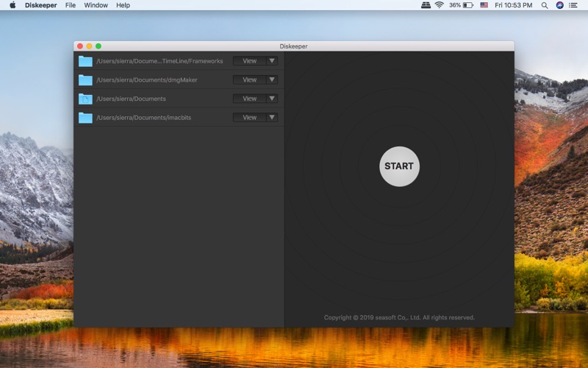Close the Diskeeper window with red button
The width and height of the screenshot is (588, 368).
click(x=80, y=46)
